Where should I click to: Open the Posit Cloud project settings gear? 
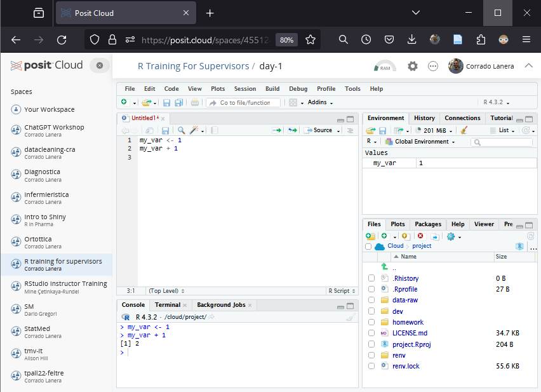click(x=413, y=66)
